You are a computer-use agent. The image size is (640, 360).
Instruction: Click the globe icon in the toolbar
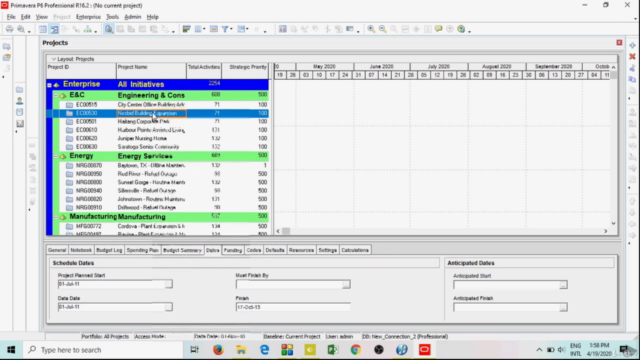coord(461,29)
